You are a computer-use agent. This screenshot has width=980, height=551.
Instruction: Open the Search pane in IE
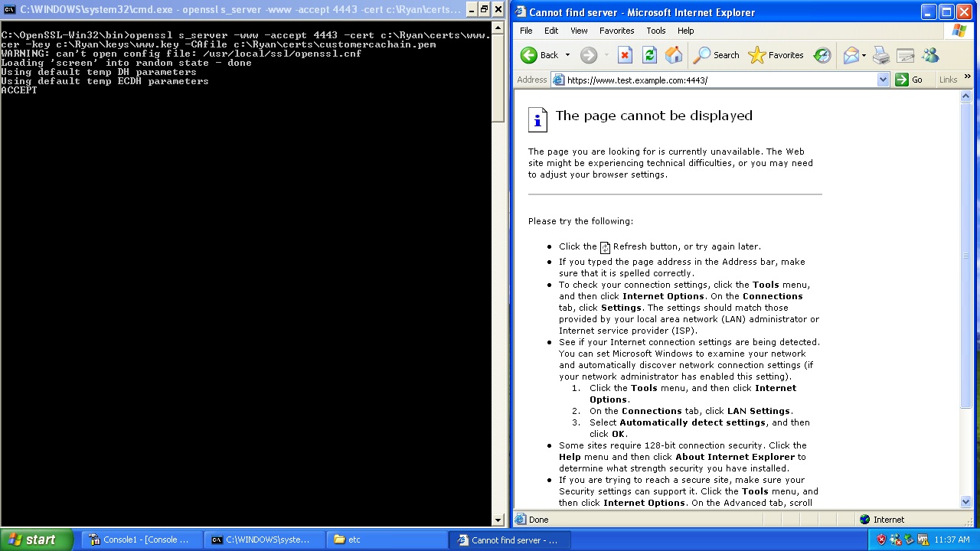point(716,55)
